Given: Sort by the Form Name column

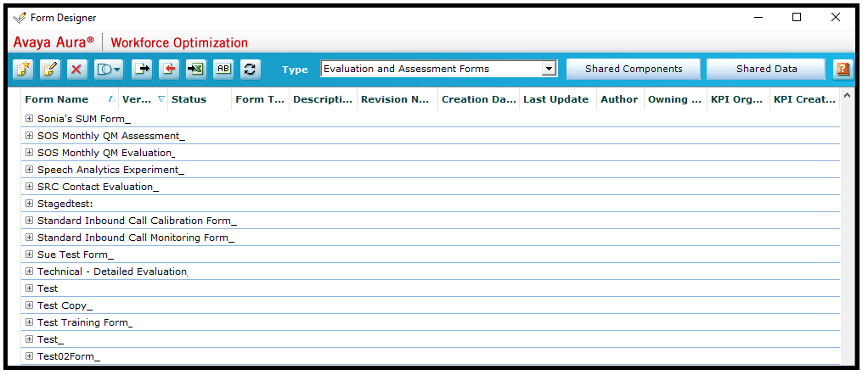Looking at the screenshot, I should [56, 99].
